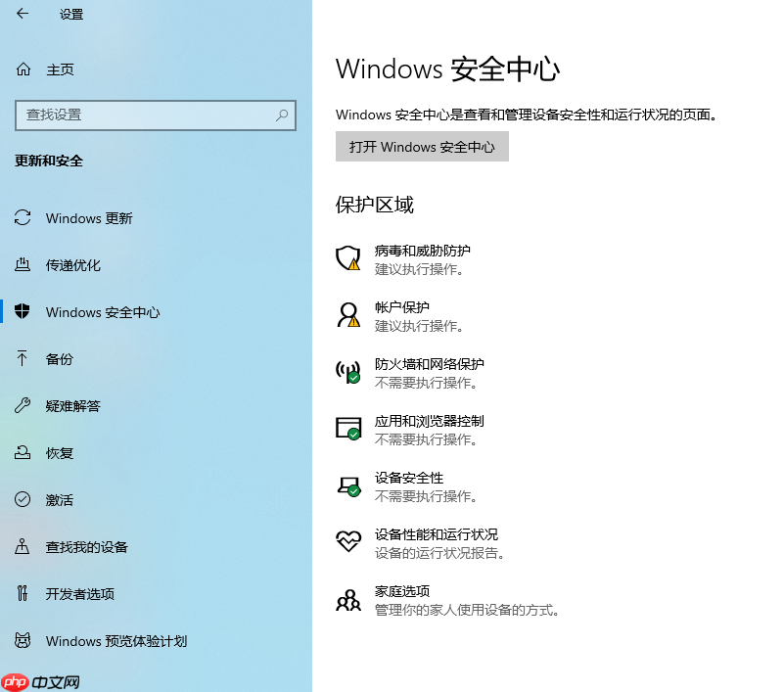This screenshot has height=692, width=784.
Task: Click the back arrow icon
Action: (23, 14)
